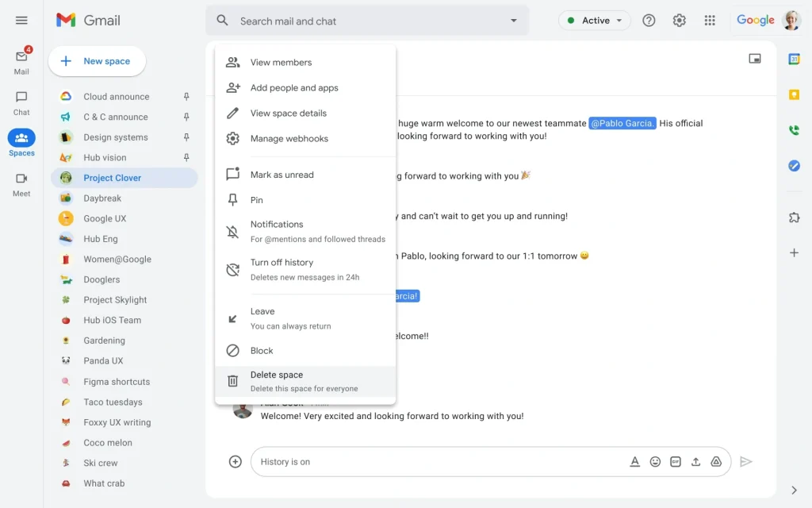
Task: Open Google Calendar side panel icon
Action: click(794, 59)
